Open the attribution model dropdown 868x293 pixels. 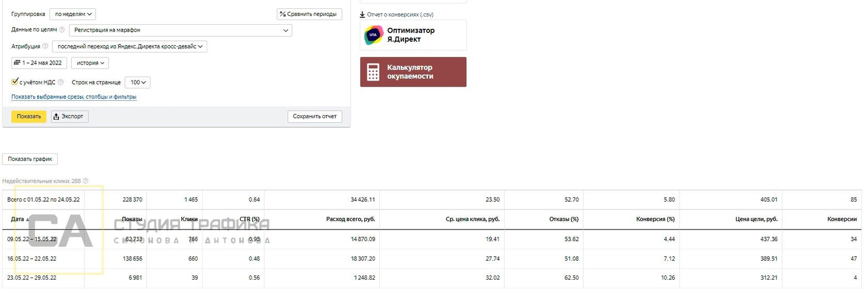pyautogui.click(x=130, y=46)
